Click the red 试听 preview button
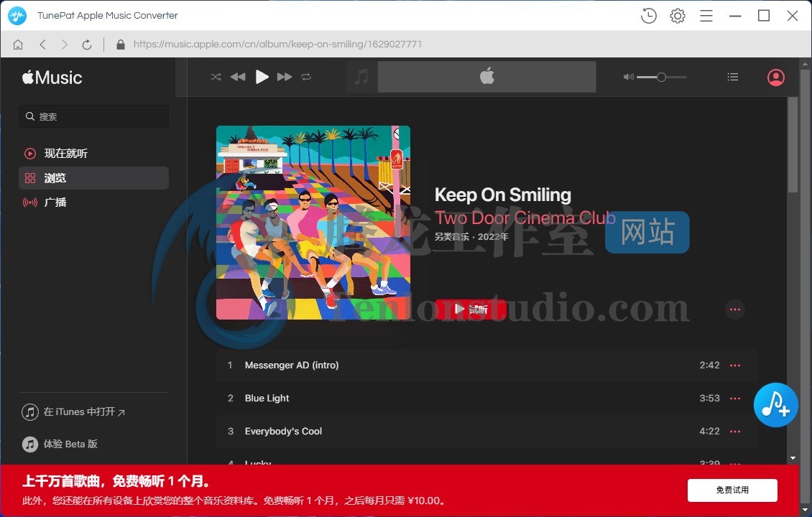 coord(470,309)
